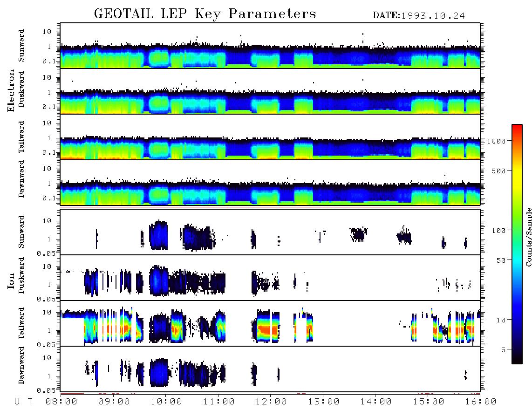Click the 'Counts/Sample' colorbar label

[x=528, y=237]
